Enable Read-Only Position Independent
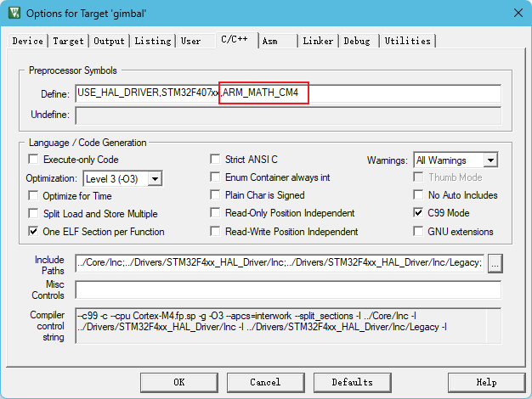Viewport: 532px width, 399px height. [x=215, y=213]
